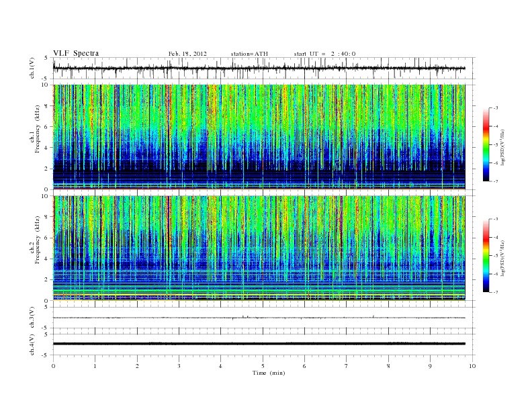Click the "-3" tick on ch.2 colorbar
Image resolution: width=532 pixels, height=411 pixels.
[x=495, y=219]
